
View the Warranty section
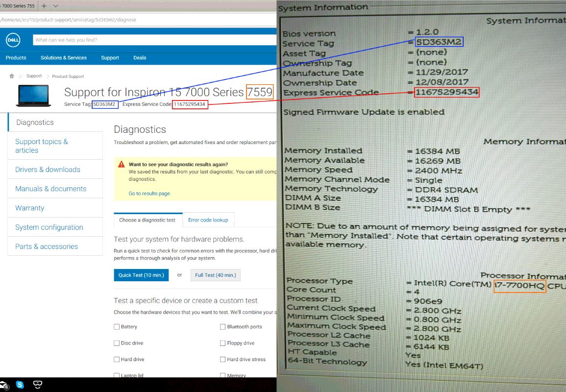click(55, 208)
